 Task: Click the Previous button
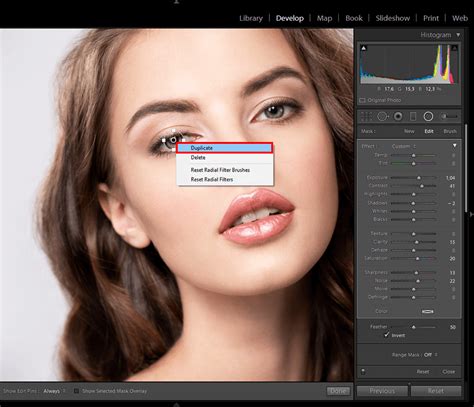point(382,391)
